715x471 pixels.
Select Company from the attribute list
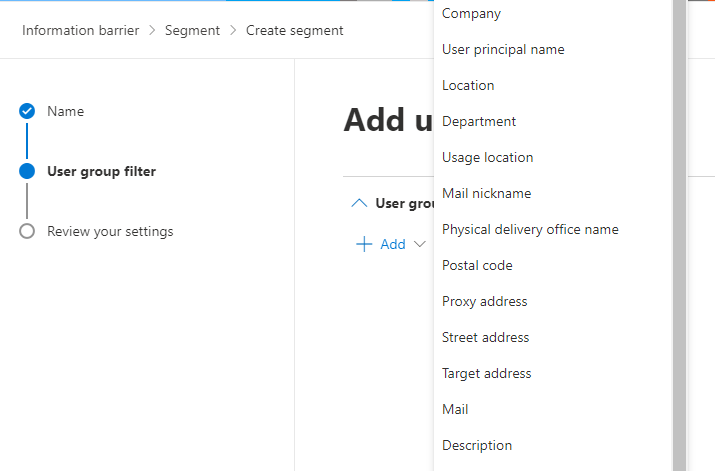point(471,13)
